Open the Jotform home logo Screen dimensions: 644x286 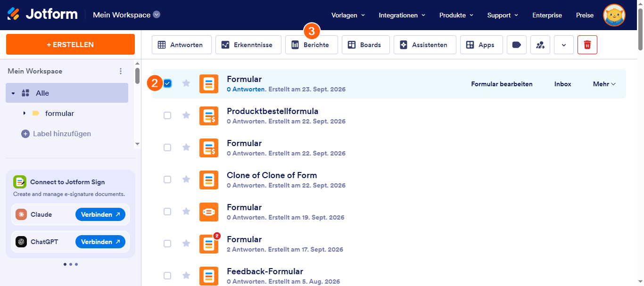pos(42,14)
